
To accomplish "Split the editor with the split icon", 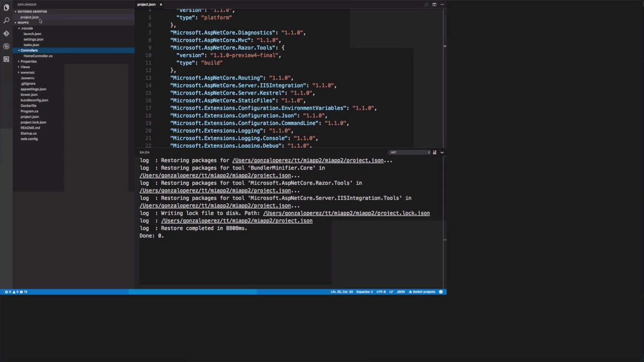I will pyautogui.click(x=434, y=5).
